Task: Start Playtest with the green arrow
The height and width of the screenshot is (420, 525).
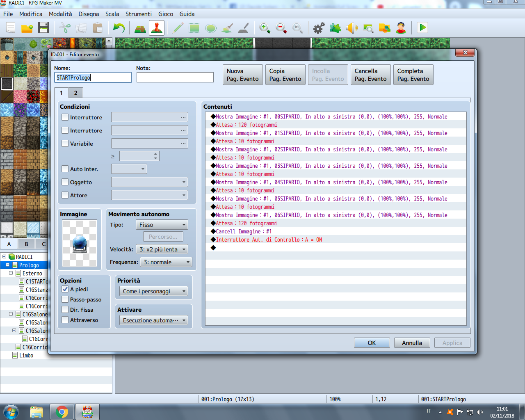Action: tap(422, 28)
